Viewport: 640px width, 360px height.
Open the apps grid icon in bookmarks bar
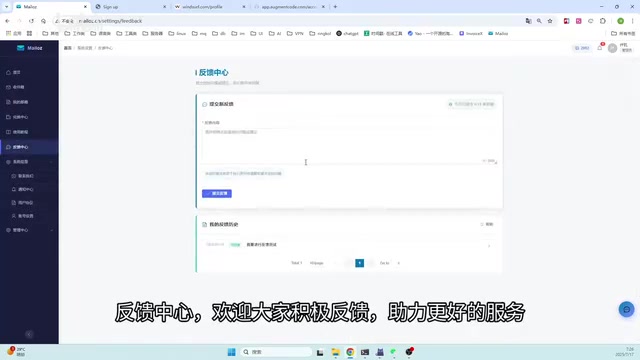(29, 33)
